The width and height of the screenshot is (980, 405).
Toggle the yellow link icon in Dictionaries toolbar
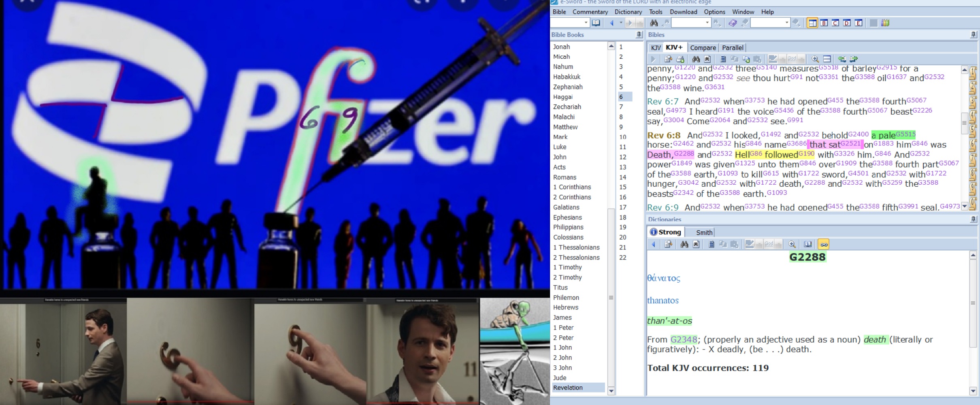(x=824, y=244)
